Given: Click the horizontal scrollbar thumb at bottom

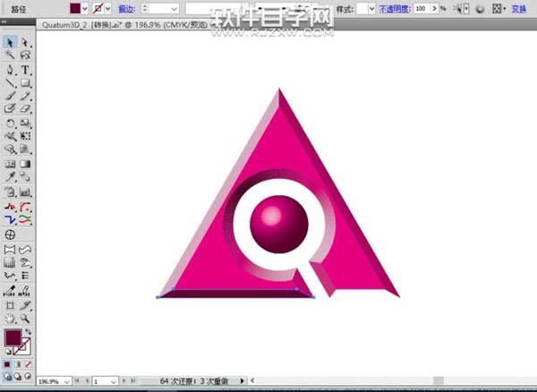Looking at the screenshot, I should (x=439, y=380).
